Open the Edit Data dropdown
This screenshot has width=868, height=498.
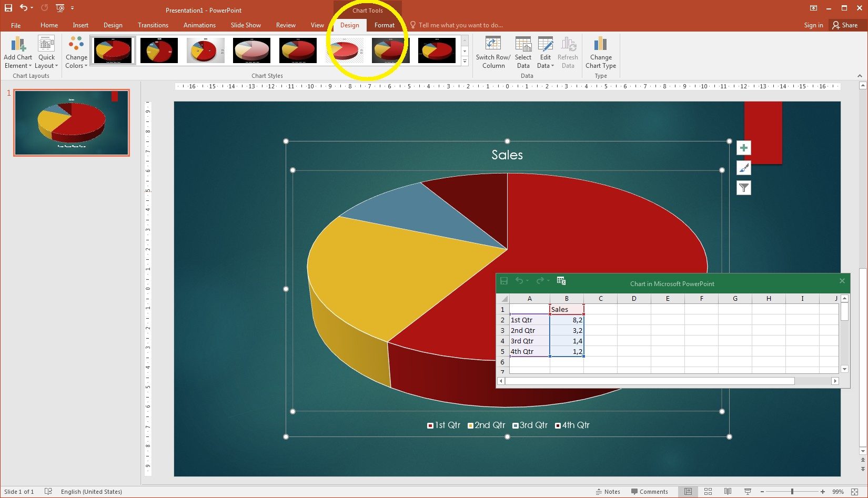coord(546,62)
